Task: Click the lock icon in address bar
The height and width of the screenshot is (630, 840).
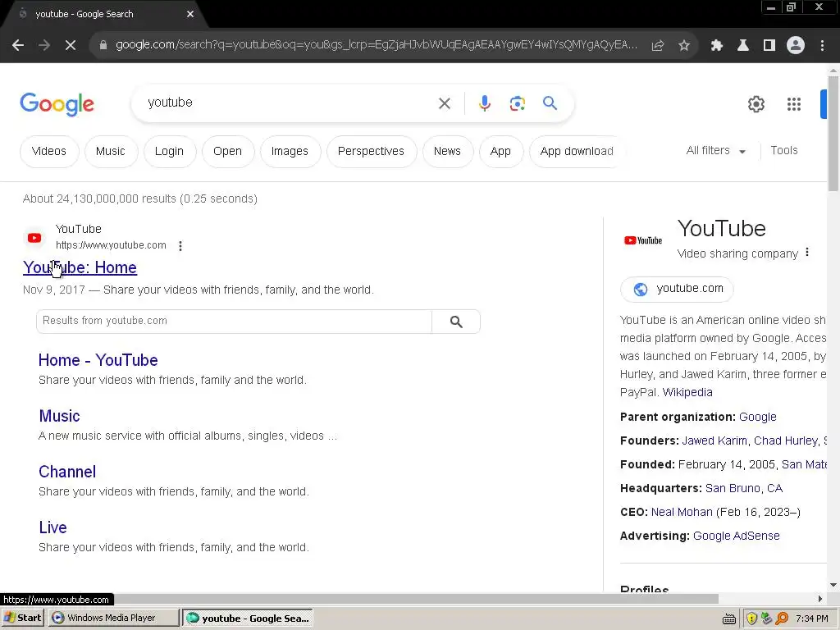Action: (x=103, y=45)
